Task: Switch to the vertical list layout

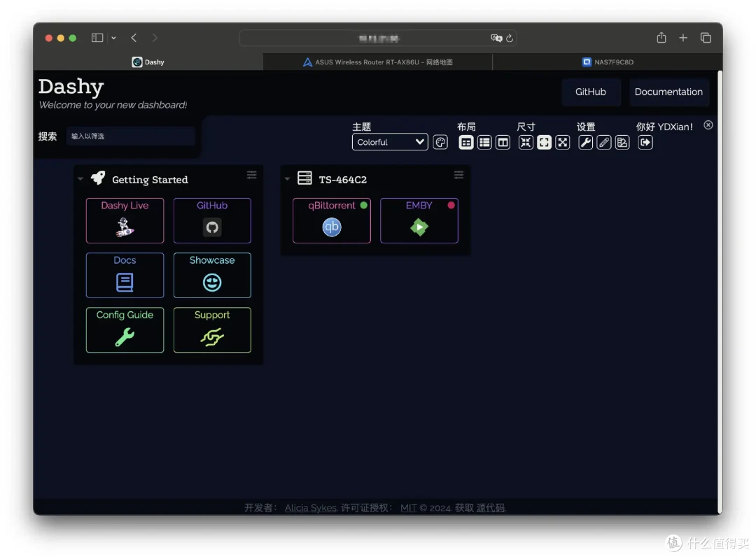Action: (x=484, y=142)
